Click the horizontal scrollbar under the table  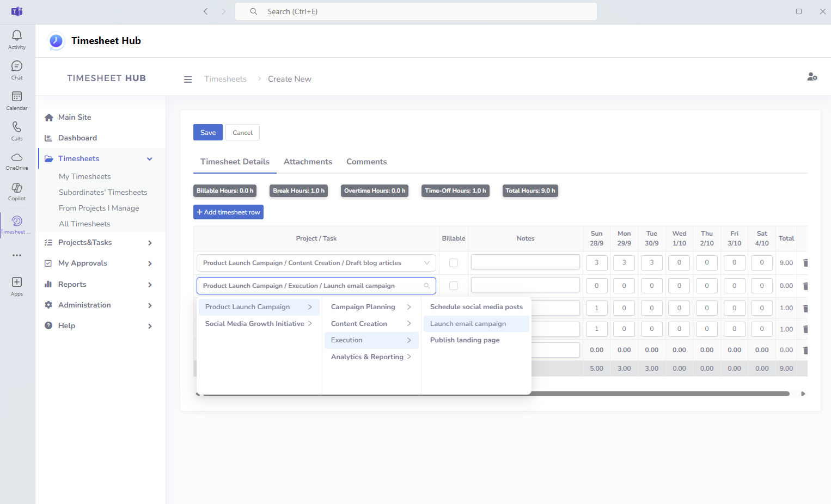(653, 394)
